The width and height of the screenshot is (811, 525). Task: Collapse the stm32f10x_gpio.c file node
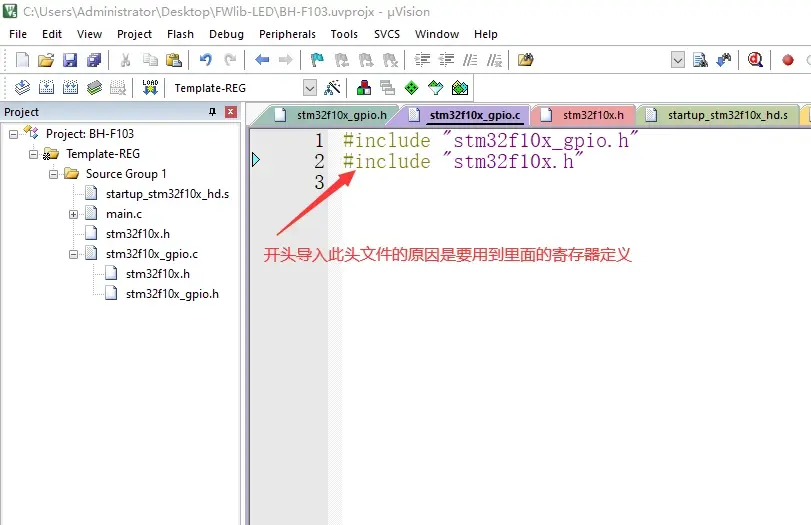73,254
